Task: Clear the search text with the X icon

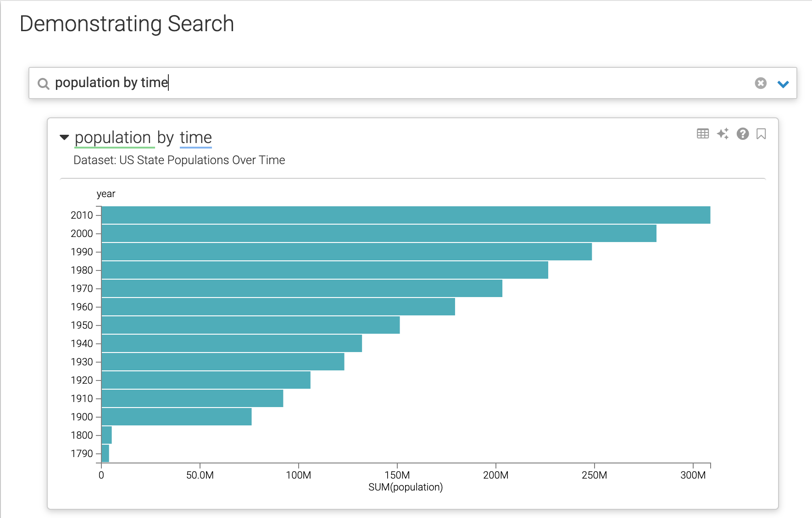Action: tap(760, 83)
